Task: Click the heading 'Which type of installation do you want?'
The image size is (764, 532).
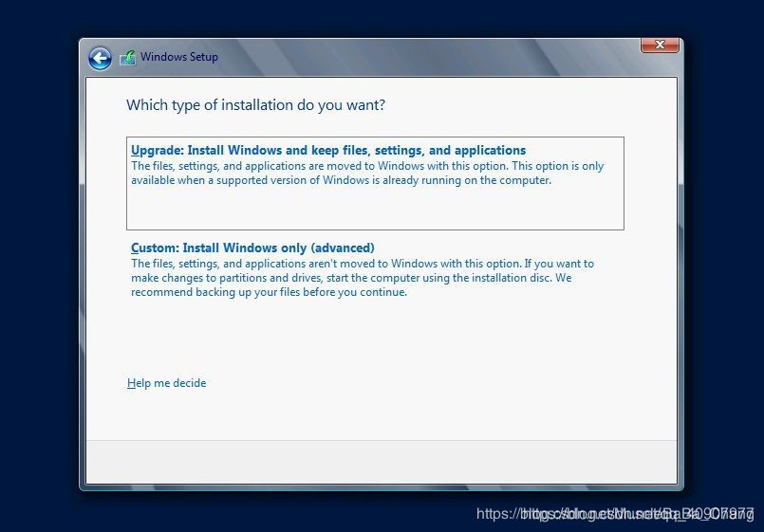Action: (256, 105)
